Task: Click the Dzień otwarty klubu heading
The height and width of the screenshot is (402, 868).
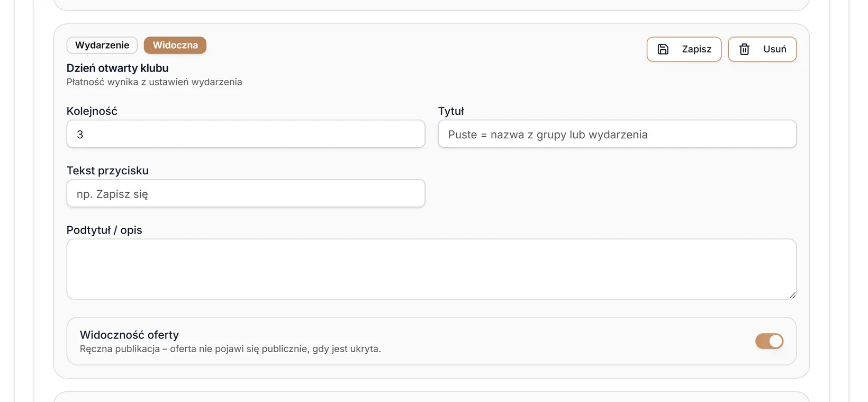Action: (117, 68)
